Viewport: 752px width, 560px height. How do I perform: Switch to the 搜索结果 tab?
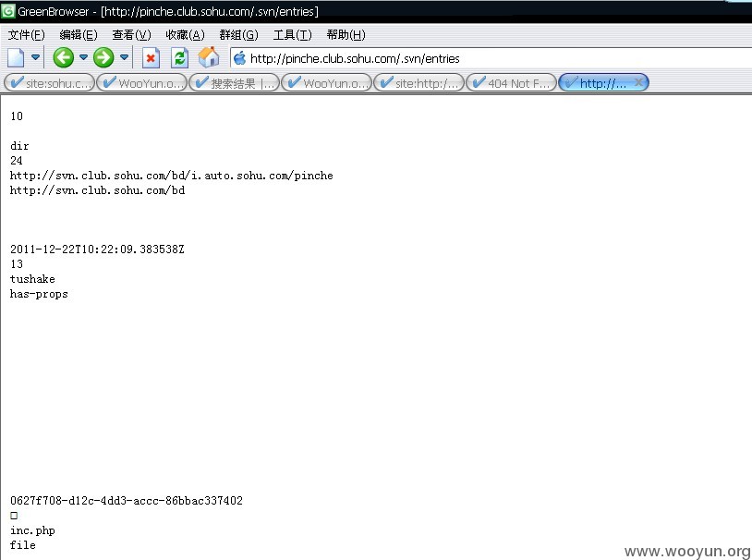235,83
